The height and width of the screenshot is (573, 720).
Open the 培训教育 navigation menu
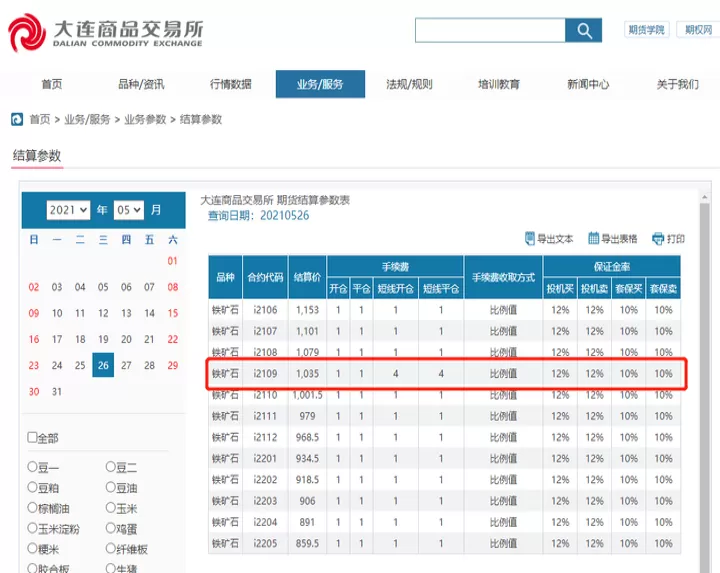tap(499, 84)
